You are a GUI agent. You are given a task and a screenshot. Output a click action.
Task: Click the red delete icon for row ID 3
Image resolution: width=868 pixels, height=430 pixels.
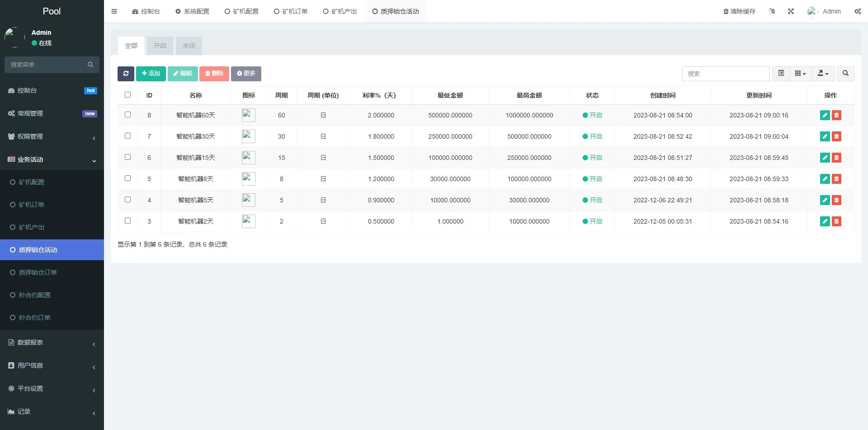pyautogui.click(x=836, y=221)
